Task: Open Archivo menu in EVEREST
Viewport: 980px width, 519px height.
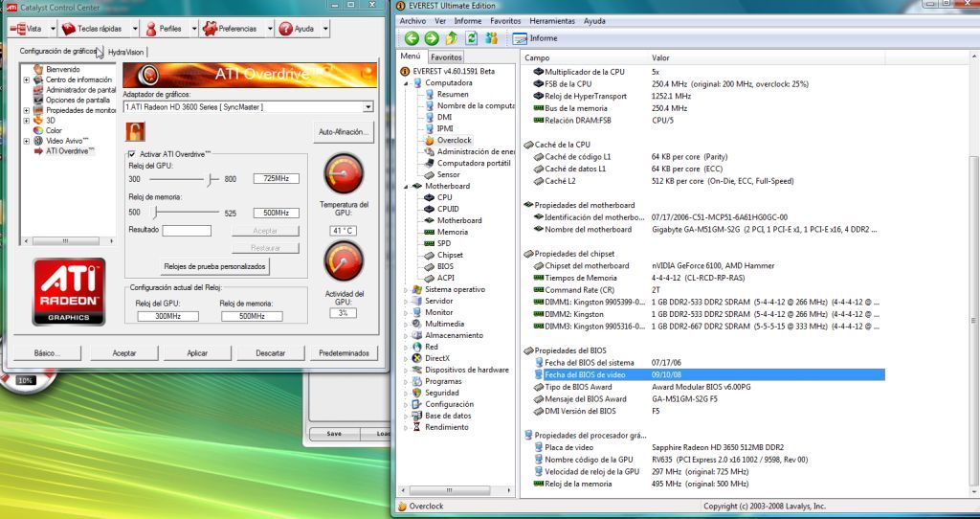Action: coord(412,21)
